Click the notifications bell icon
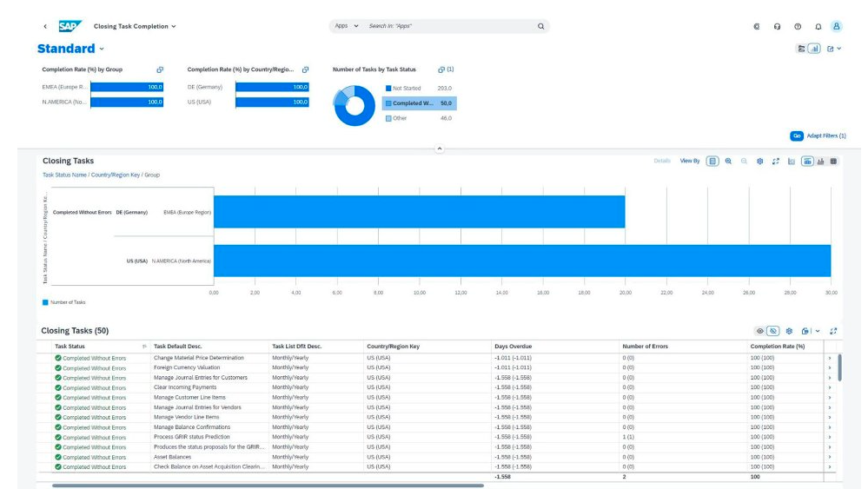868x489 pixels. (818, 26)
